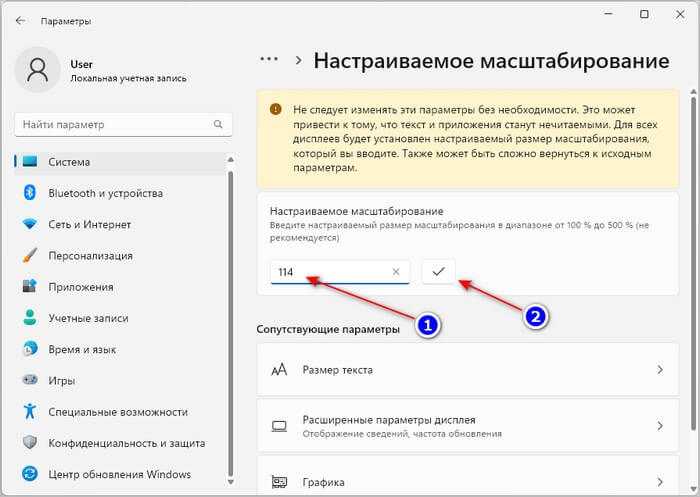This screenshot has height=497, width=700.
Task: Select Система in the sidebar
Action: tap(120, 162)
